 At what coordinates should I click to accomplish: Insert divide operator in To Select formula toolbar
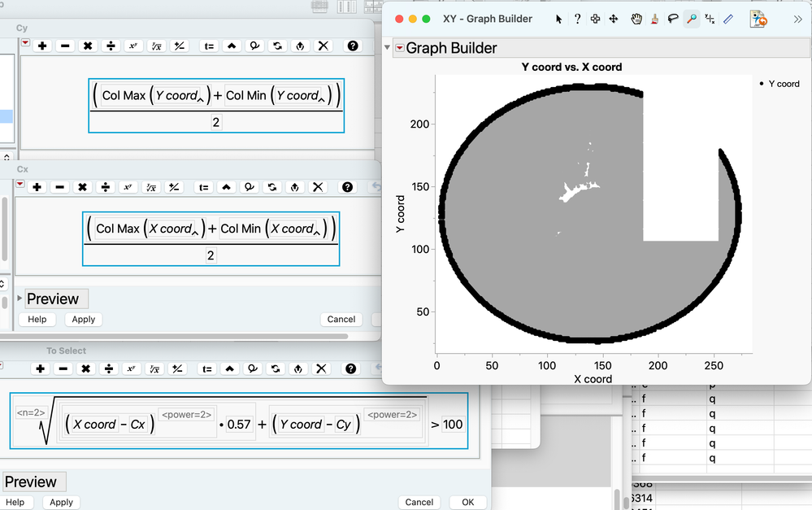[x=109, y=369]
